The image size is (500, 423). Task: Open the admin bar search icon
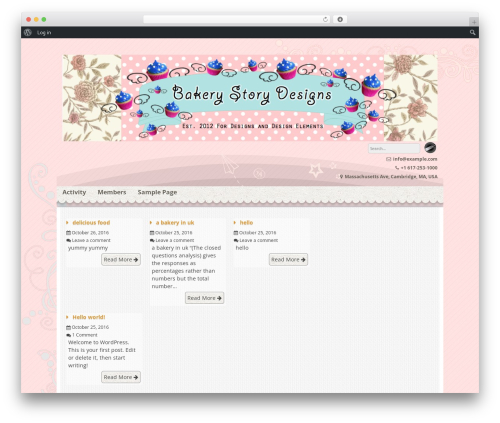point(472,32)
